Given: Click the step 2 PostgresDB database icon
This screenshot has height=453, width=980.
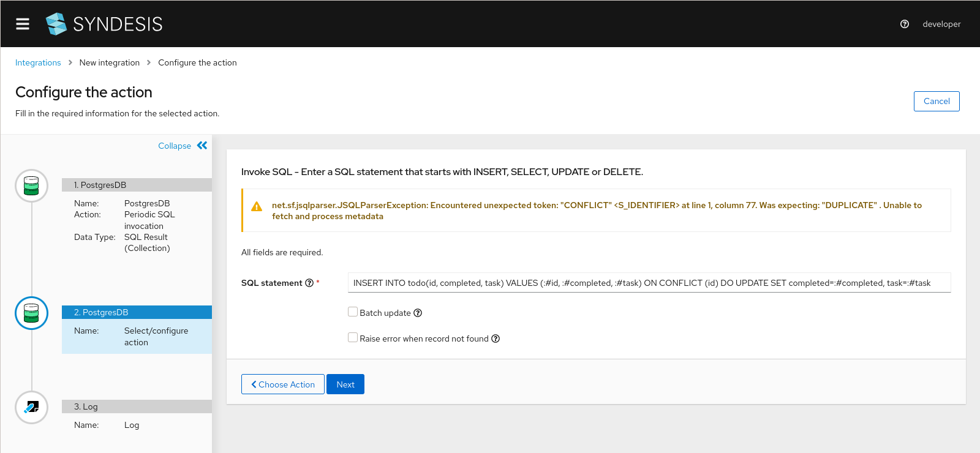Looking at the screenshot, I should [x=31, y=313].
